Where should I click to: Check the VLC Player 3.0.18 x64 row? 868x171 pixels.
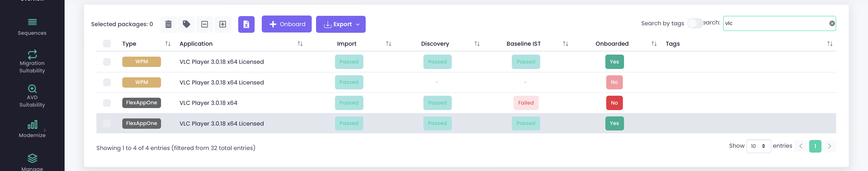[107, 103]
